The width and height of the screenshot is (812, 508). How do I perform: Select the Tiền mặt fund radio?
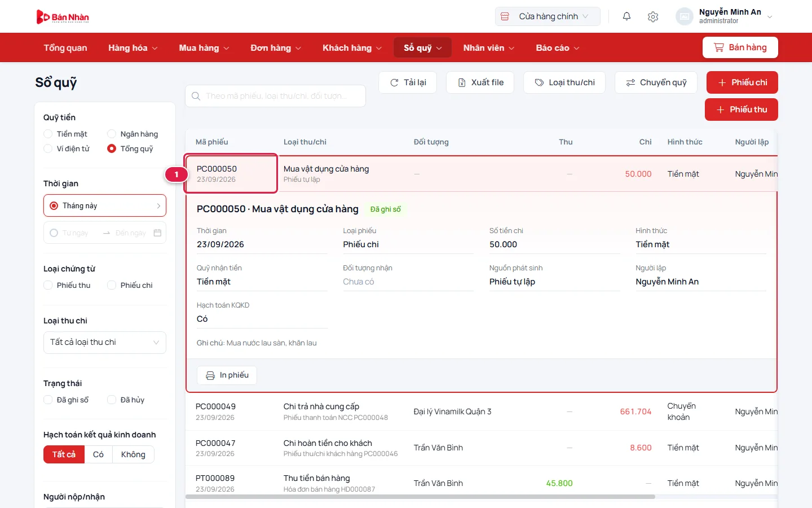tap(48, 134)
